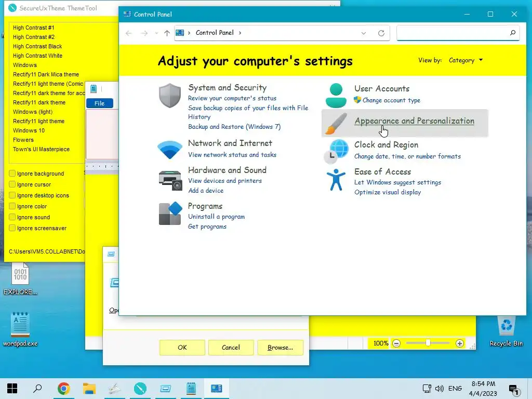Image resolution: width=532 pixels, height=399 pixels.
Task: Toggle Ignore color checkbox
Action: pos(12,206)
